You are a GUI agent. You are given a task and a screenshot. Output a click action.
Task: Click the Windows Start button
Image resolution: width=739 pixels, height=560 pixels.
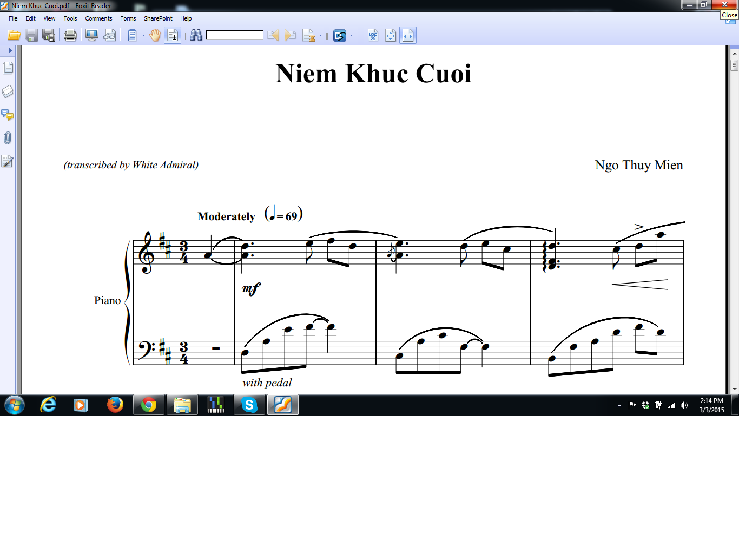pos(15,405)
